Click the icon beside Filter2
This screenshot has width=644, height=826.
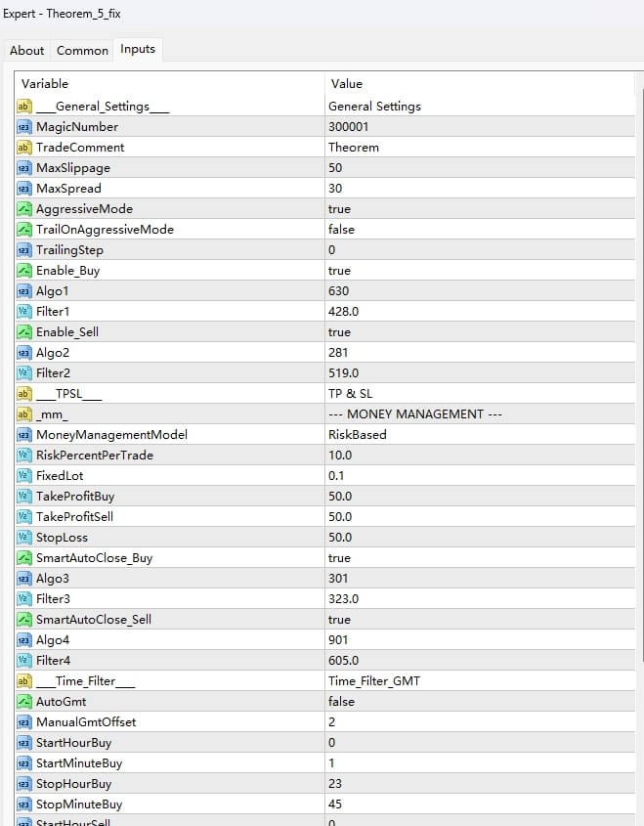[24, 373]
